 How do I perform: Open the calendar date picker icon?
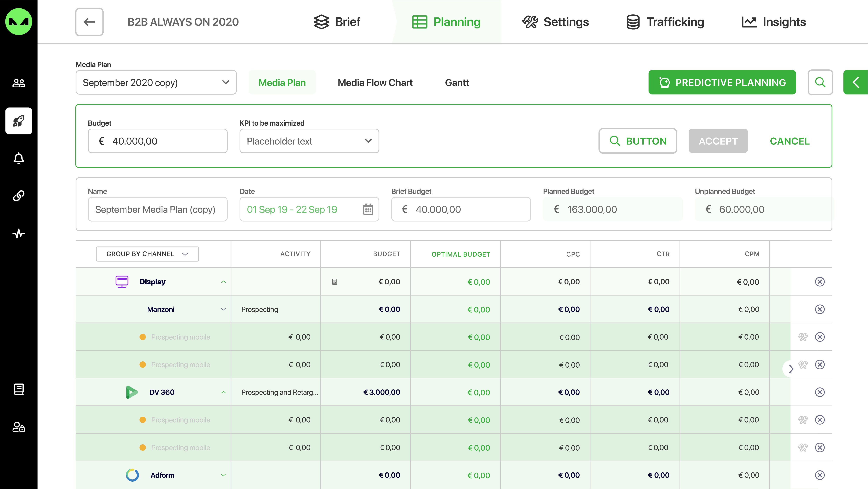(368, 209)
